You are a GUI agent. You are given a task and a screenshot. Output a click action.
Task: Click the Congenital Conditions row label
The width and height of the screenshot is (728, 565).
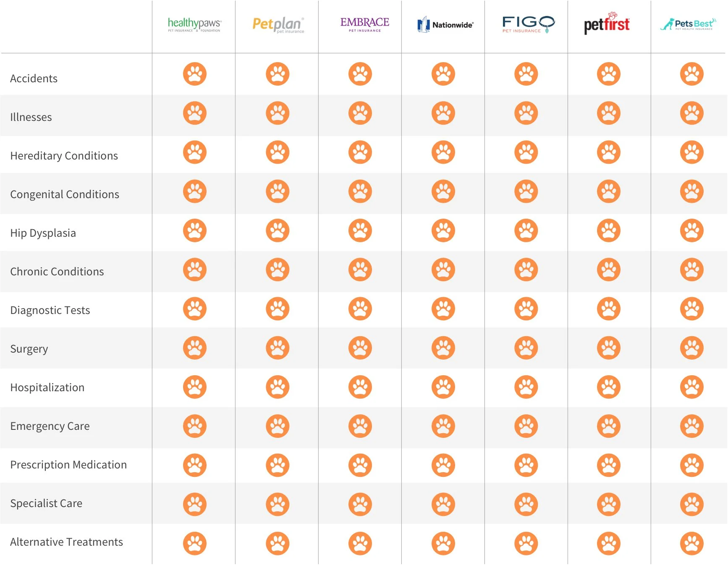[x=65, y=194]
